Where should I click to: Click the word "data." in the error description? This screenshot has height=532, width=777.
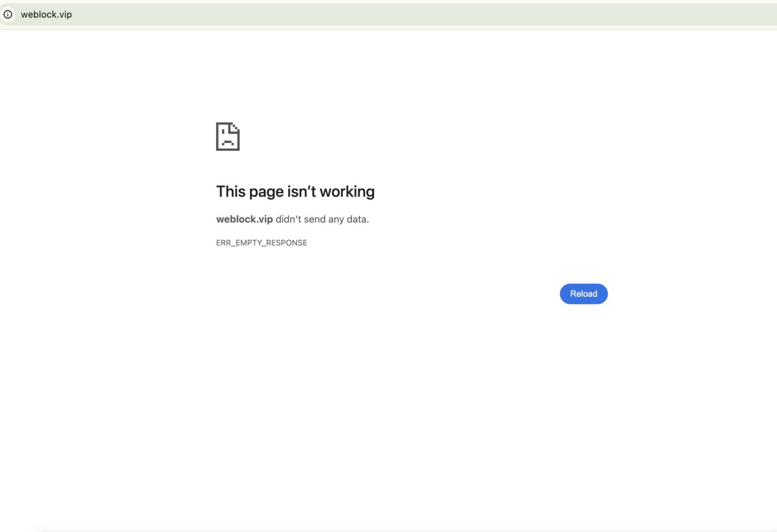click(x=357, y=219)
